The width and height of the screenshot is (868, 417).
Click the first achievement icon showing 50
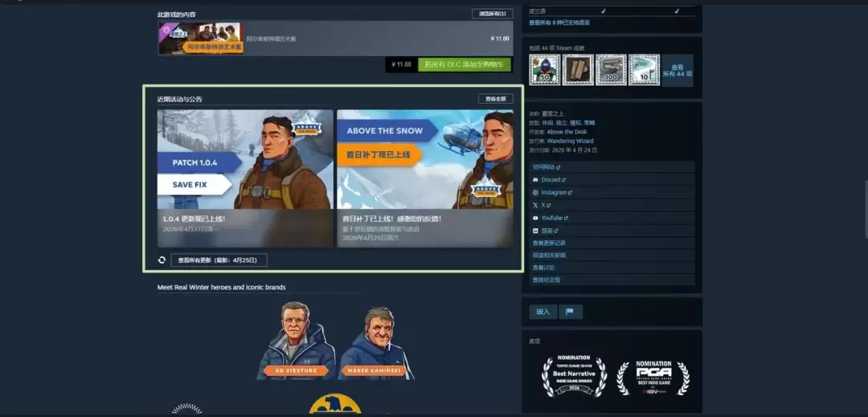click(544, 70)
